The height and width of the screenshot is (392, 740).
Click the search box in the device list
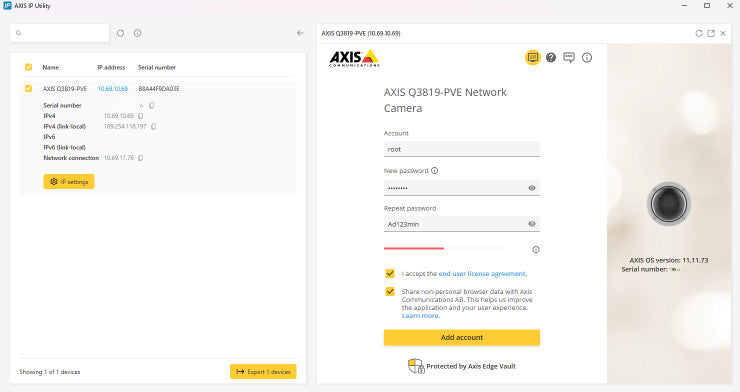(59, 33)
